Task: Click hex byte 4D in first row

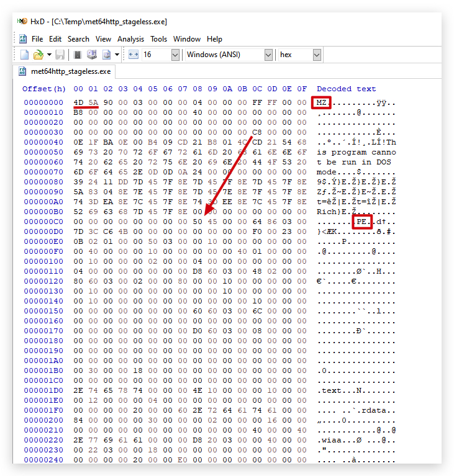Action: (x=78, y=102)
